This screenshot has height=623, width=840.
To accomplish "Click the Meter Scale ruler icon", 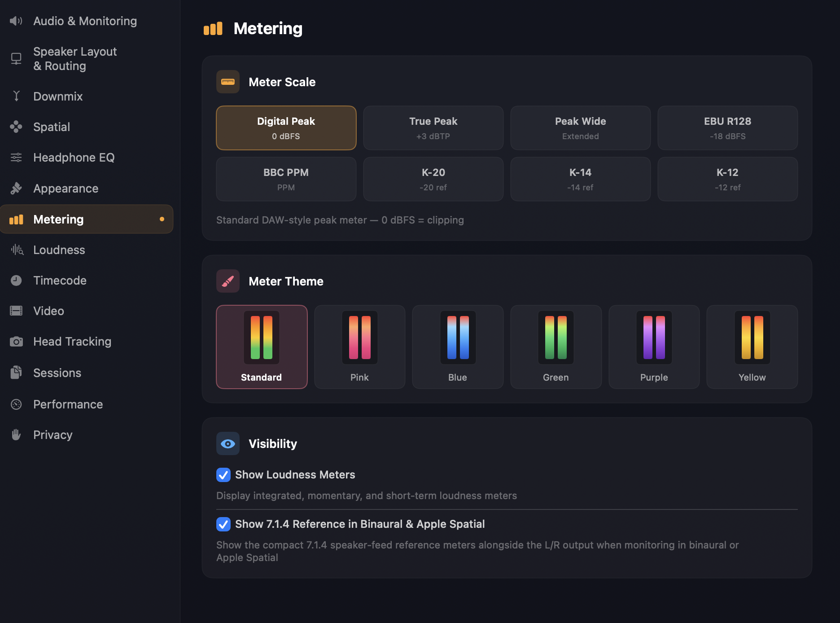I will (x=228, y=82).
